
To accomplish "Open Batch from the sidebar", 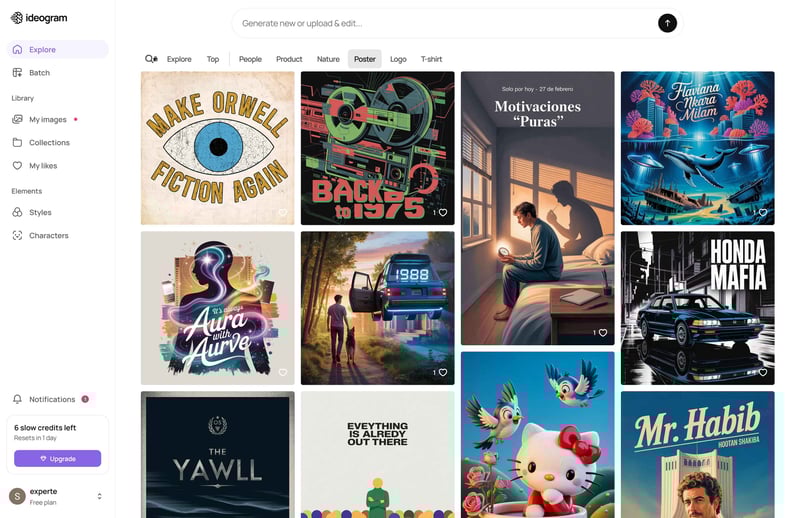I will pos(39,73).
